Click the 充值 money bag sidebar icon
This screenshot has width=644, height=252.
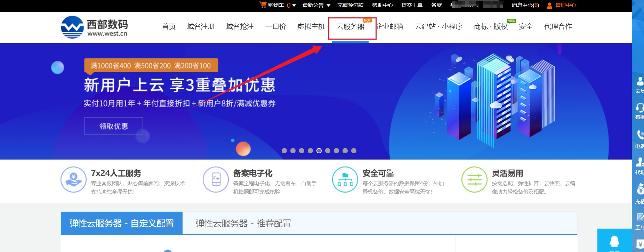tap(639, 190)
